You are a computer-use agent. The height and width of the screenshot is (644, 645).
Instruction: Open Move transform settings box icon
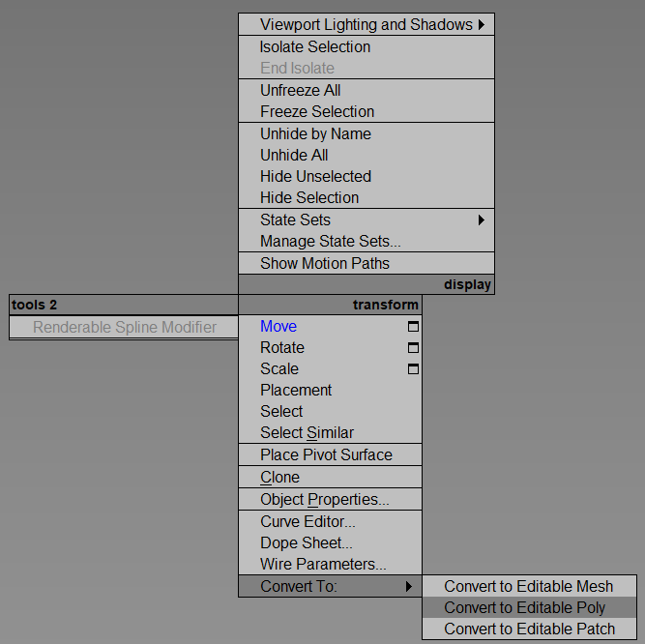pos(413,327)
